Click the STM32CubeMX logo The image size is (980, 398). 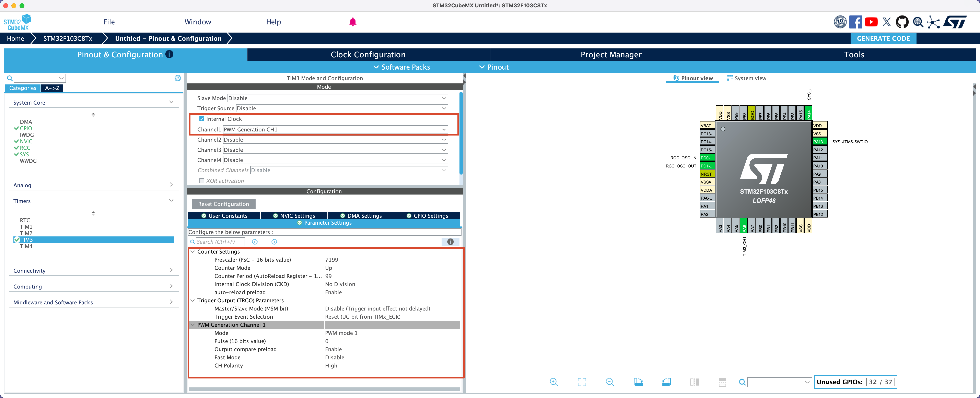tap(17, 22)
